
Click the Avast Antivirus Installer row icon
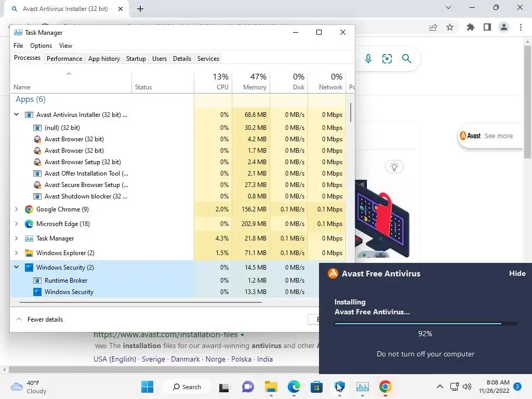click(29, 115)
